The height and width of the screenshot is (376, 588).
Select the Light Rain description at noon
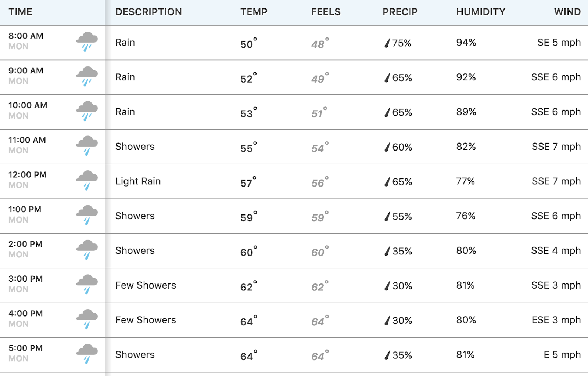coord(138,181)
